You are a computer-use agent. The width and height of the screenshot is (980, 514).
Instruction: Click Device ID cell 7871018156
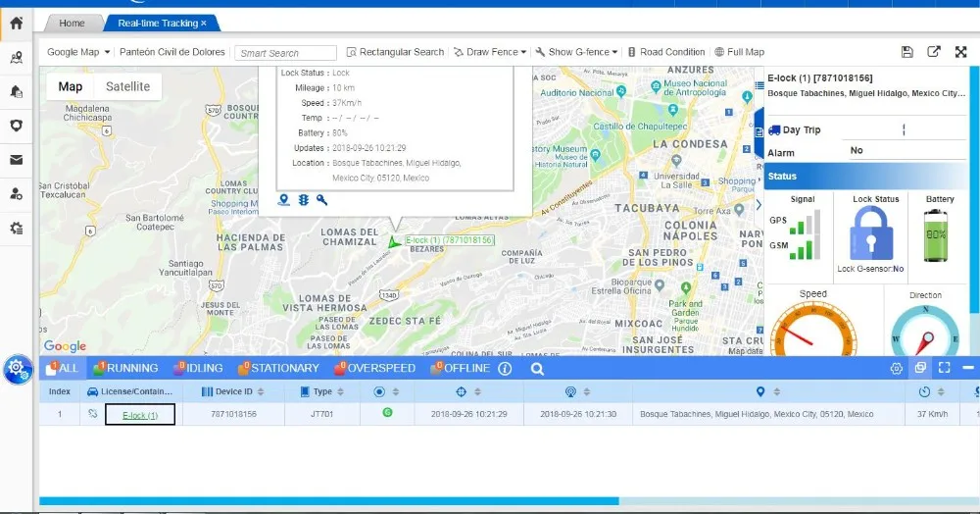[x=234, y=414]
